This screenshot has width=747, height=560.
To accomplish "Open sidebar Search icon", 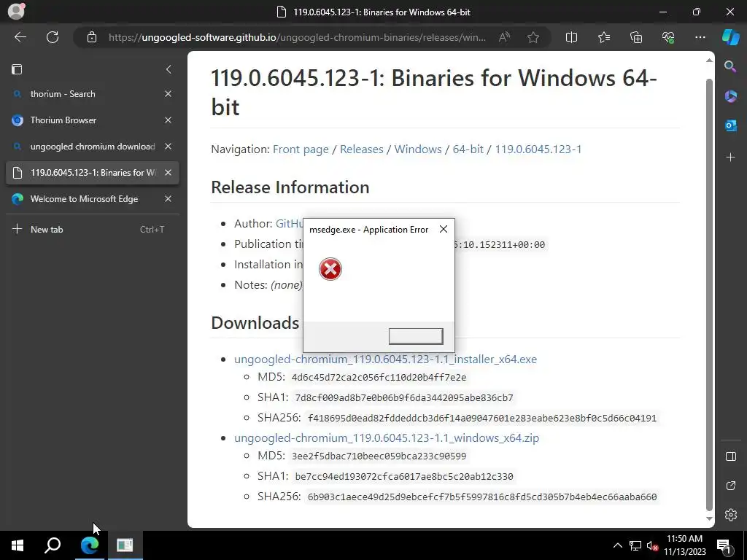I will pyautogui.click(x=730, y=66).
